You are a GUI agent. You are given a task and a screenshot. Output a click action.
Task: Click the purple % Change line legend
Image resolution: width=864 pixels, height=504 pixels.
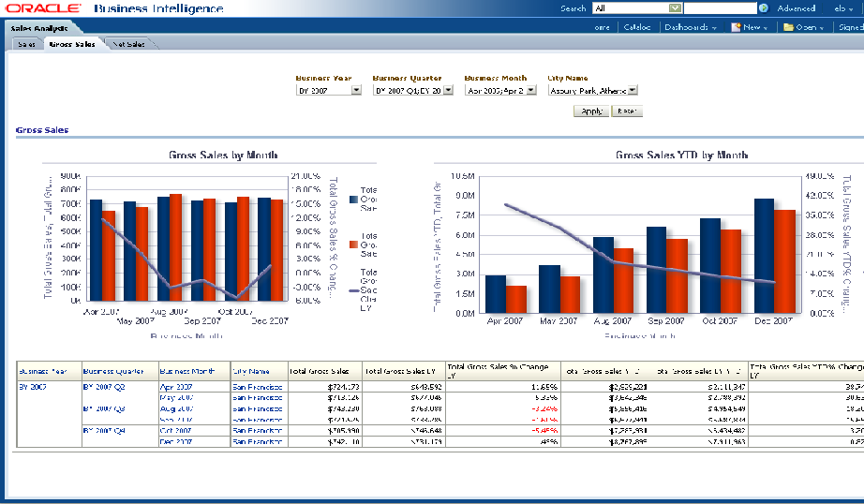pyautogui.click(x=354, y=290)
